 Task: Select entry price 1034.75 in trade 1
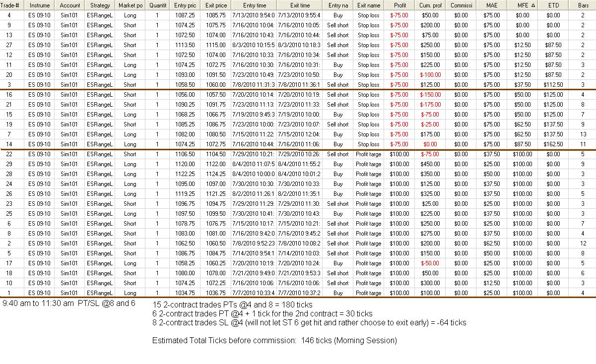[x=185, y=293]
